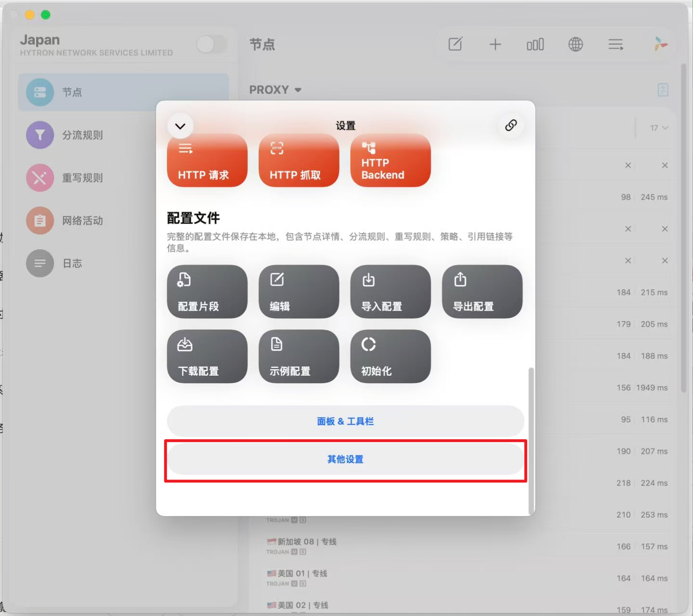This screenshot has height=616, width=693.
Task: Select node 美国 01 | 专线
Action: 468,578
